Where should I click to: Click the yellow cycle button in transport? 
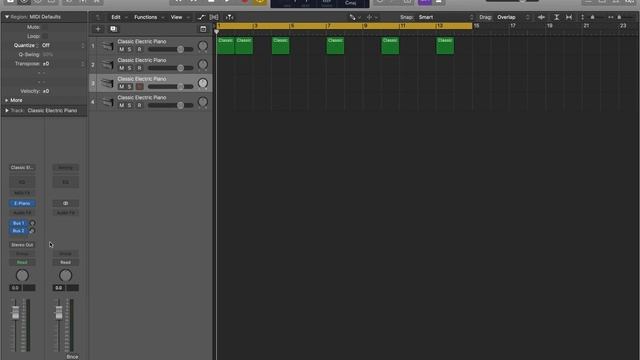(x=260, y=2)
